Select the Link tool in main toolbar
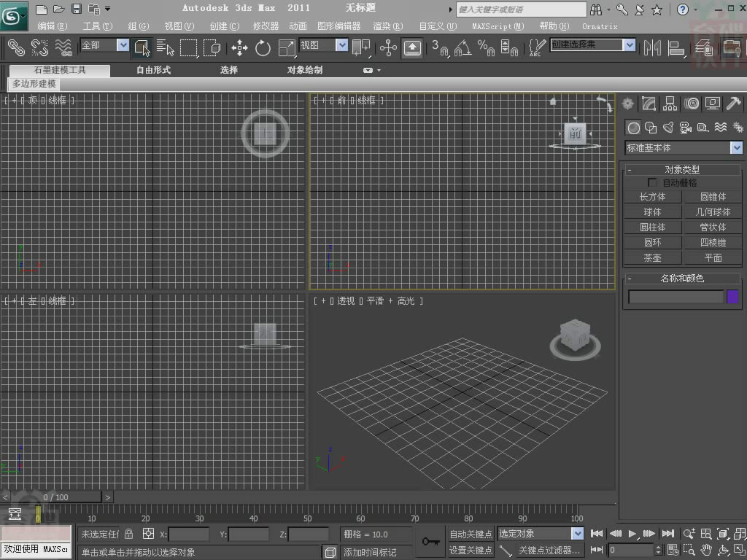This screenshot has height=560, width=747. pyautogui.click(x=16, y=47)
